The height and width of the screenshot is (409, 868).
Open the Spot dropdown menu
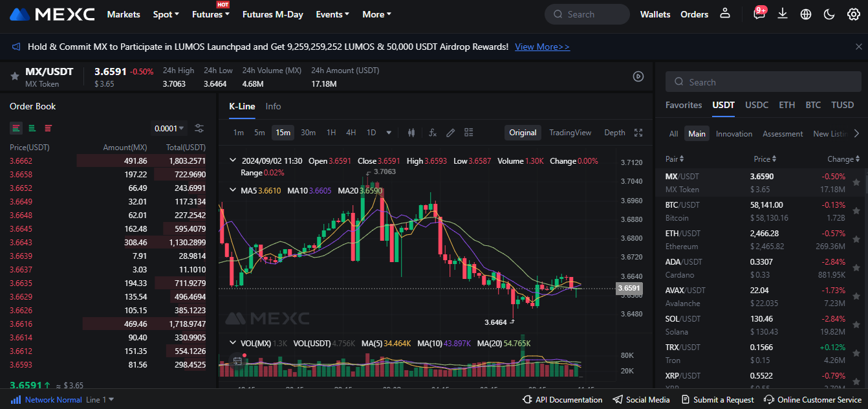pyautogui.click(x=166, y=14)
